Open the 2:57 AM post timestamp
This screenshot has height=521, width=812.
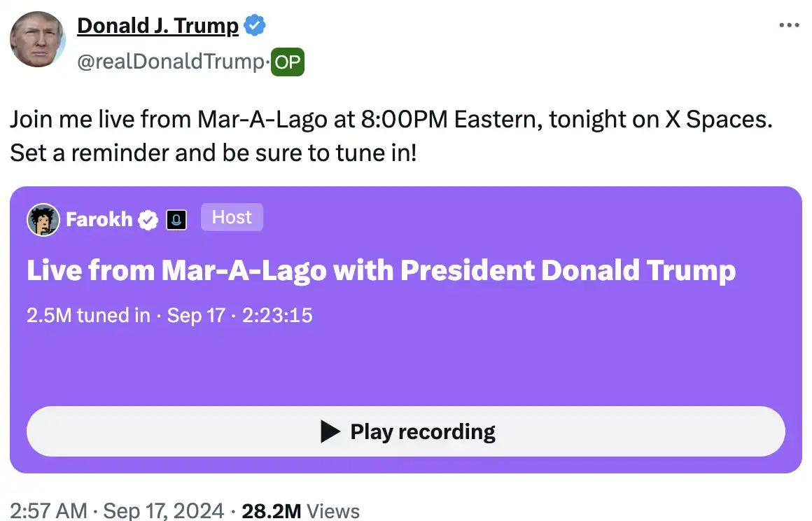48,510
